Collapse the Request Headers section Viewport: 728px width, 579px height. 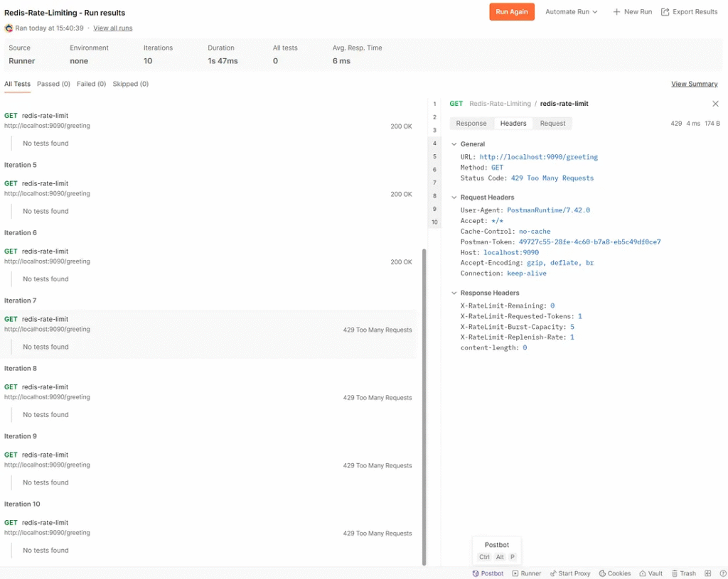[x=454, y=197]
